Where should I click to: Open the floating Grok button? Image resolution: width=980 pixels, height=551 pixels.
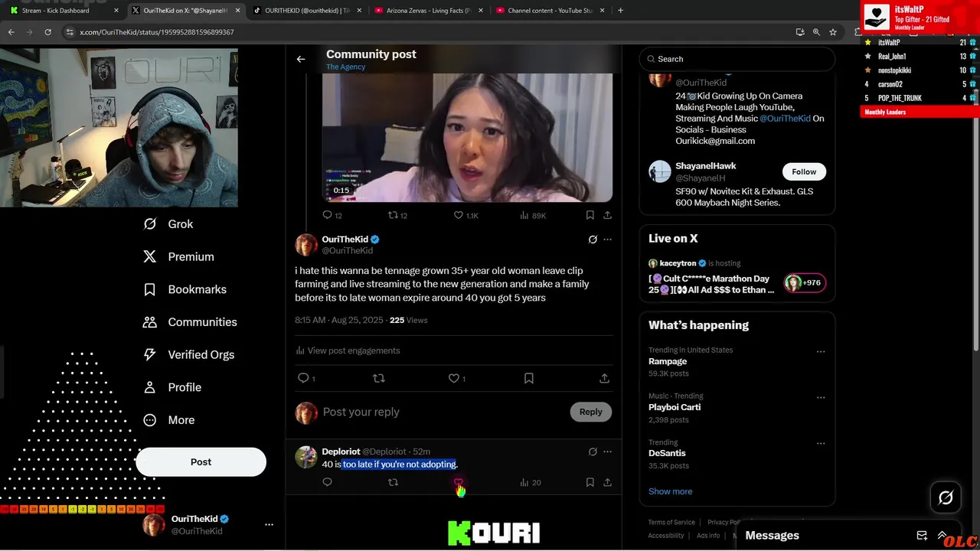tap(946, 498)
